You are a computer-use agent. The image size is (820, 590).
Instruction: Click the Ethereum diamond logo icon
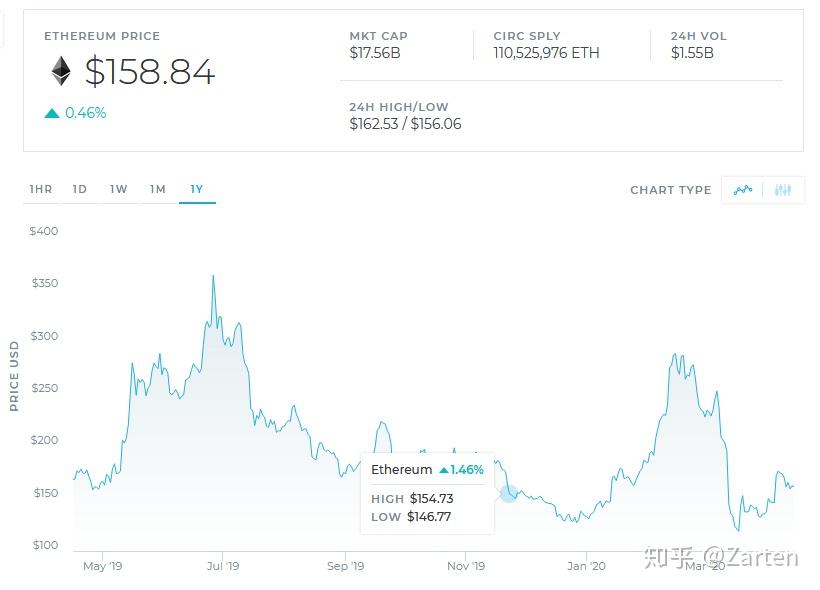pyautogui.click(x=62, y=71)
